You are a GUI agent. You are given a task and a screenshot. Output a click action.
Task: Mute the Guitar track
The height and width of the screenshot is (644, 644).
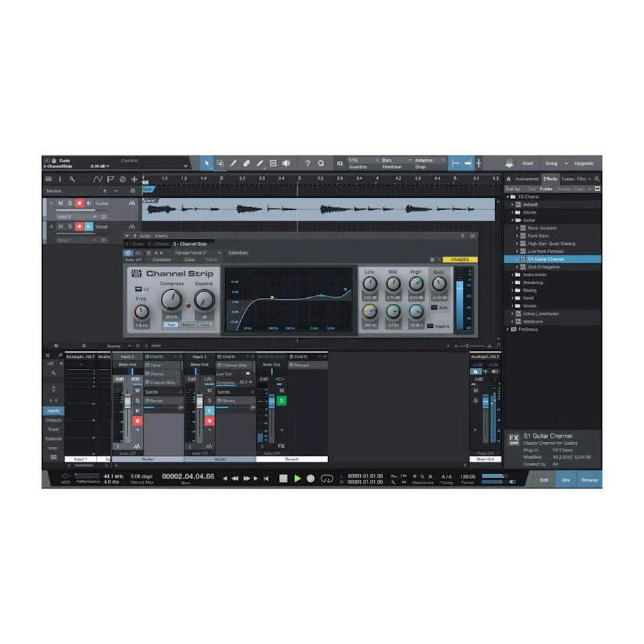coord(60,203)
